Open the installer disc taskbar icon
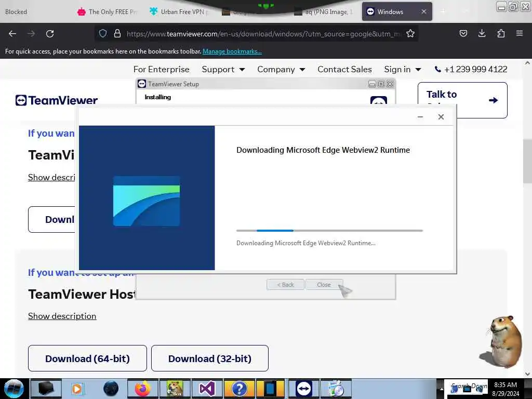532x399 pixels. point(336,389)
